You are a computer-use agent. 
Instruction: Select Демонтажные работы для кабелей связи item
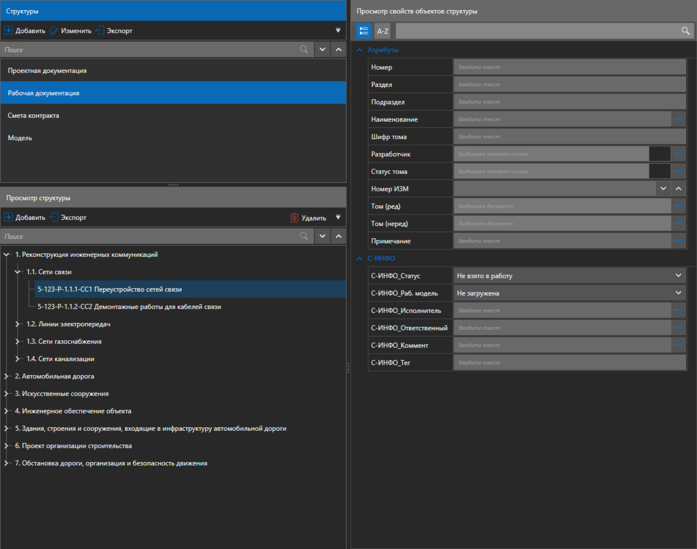click(129, 307)
